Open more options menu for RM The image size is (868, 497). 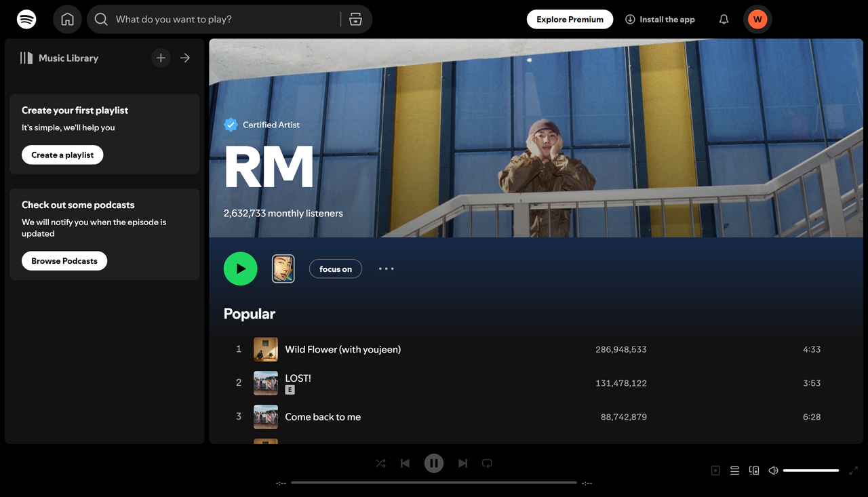click(386, 269)
